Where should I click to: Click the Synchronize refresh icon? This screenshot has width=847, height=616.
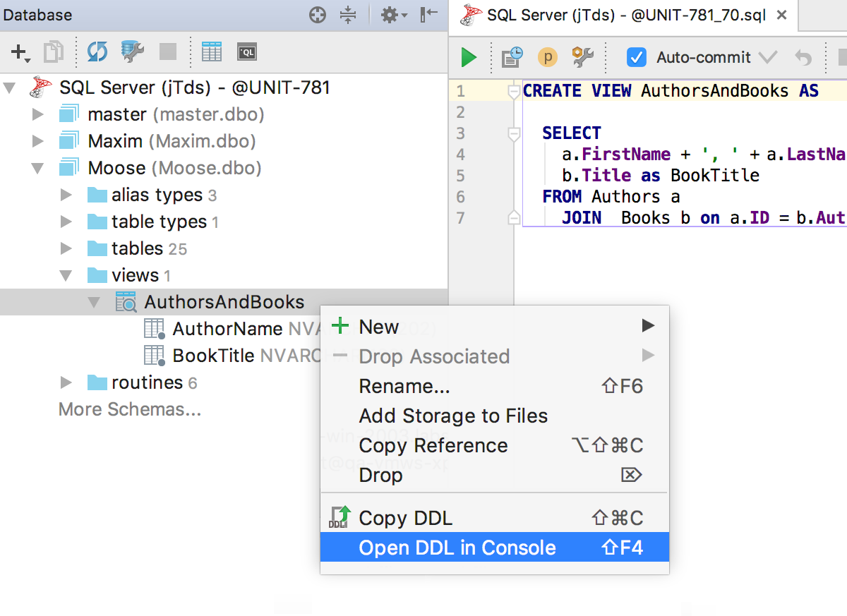point(97,52)
